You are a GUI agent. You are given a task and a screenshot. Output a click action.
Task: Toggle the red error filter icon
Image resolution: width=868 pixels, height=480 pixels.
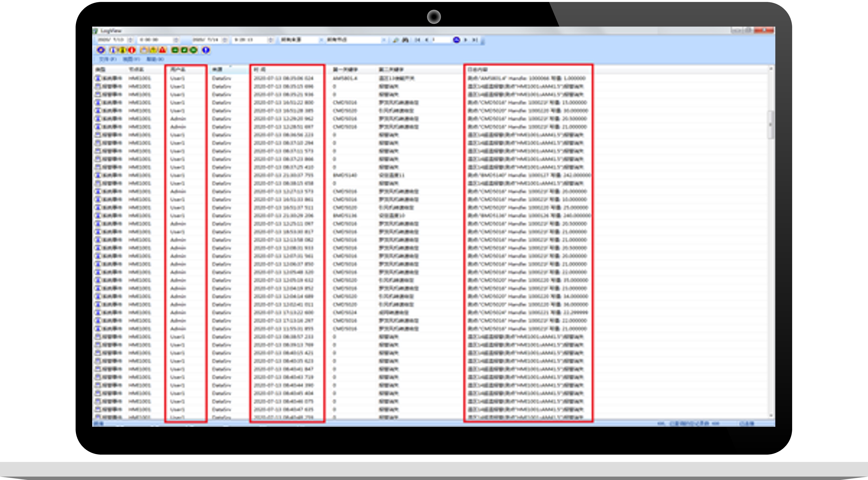pos(132,50)
